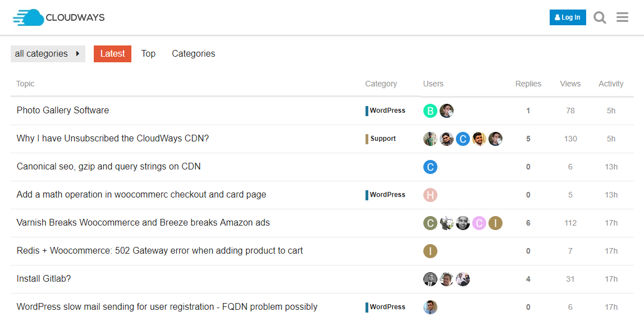Sort topics by Activity column

[x=611, y=84]
